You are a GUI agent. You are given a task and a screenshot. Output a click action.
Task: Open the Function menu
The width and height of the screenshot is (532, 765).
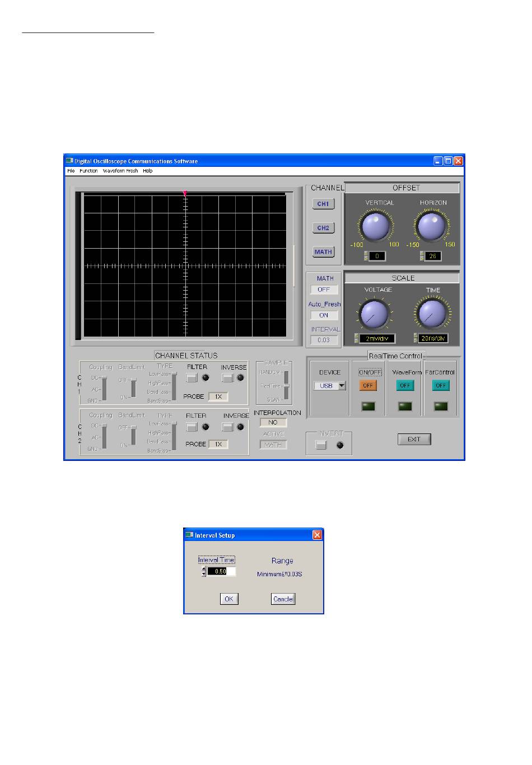(88, 171)
